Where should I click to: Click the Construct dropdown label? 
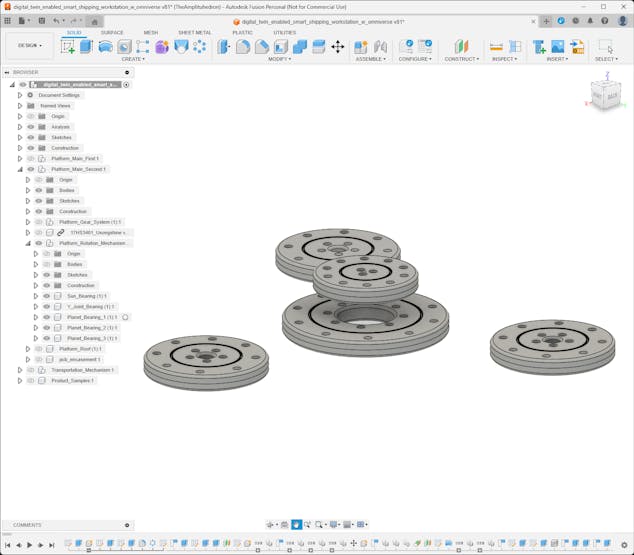click(461, 59)
